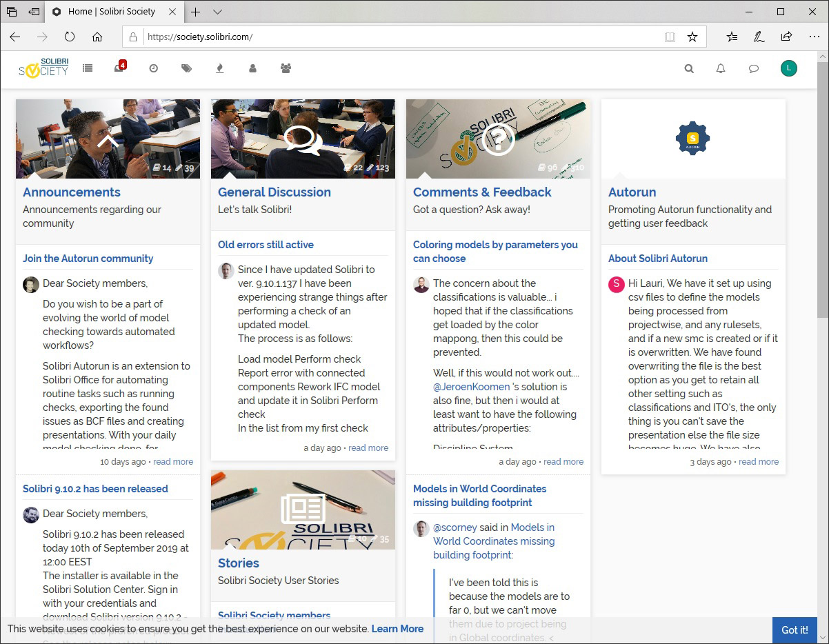Go back with the browser back arrow
Screen dimensions: 829x644
tap(15, 37)
